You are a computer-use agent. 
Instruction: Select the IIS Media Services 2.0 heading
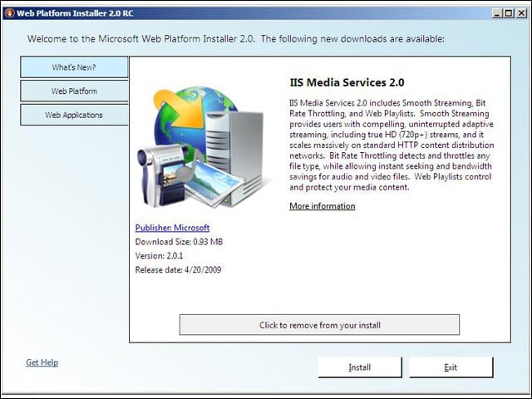(347, 82)
